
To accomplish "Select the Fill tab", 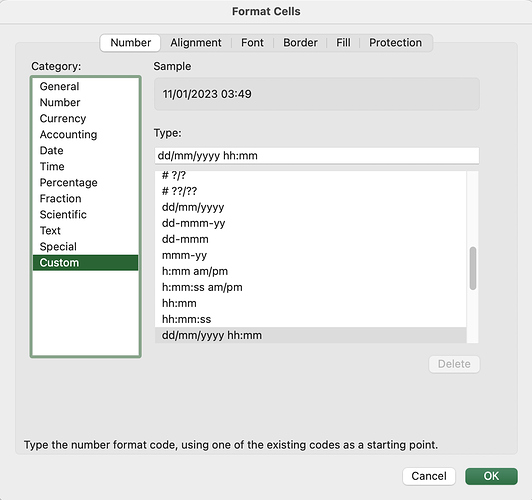I will 343,43.
